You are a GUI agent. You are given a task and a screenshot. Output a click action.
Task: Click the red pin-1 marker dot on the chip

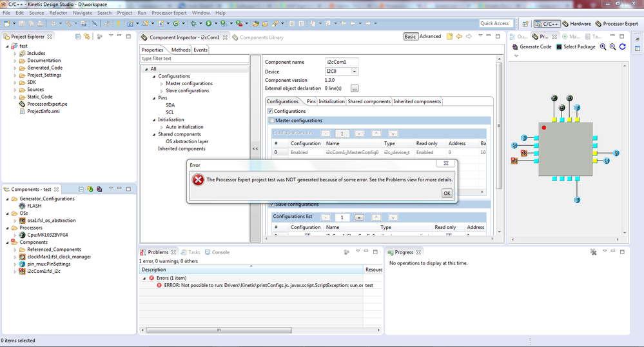[x=544, y=128]
